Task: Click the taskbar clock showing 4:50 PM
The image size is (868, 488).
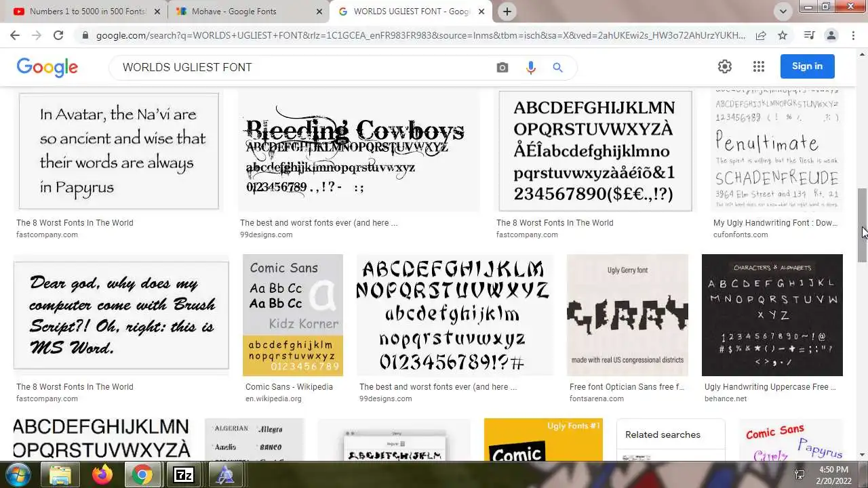Action: (833, 474)
